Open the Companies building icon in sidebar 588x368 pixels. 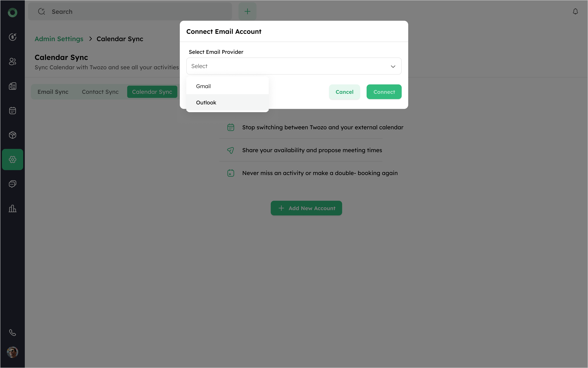(12, 86)
